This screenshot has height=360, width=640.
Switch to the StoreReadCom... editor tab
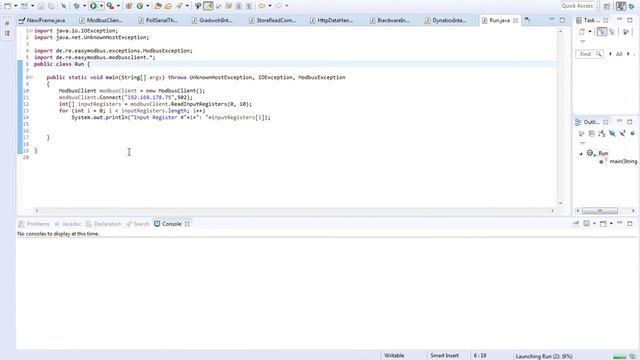pyautogui.click(x=272, y=20)
